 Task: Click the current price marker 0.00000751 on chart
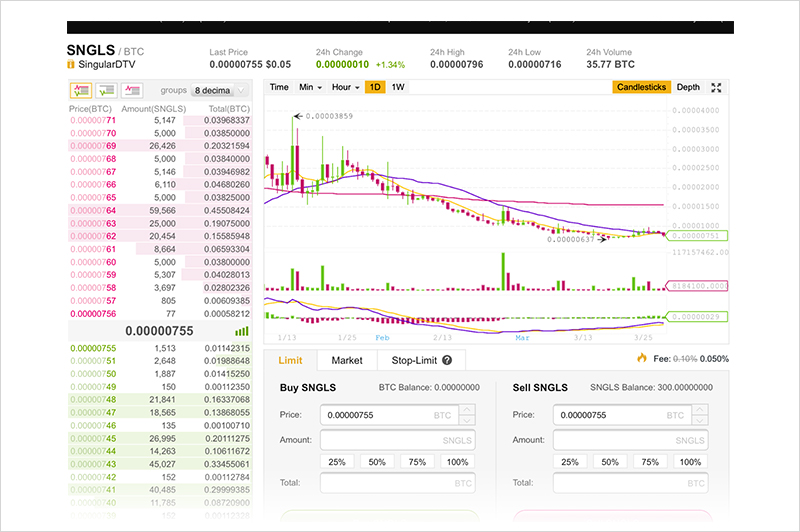[696, 236]
